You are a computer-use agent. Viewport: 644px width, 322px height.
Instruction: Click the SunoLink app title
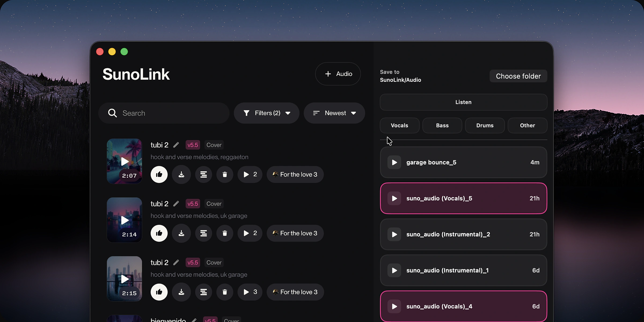[x=136, y=74]
